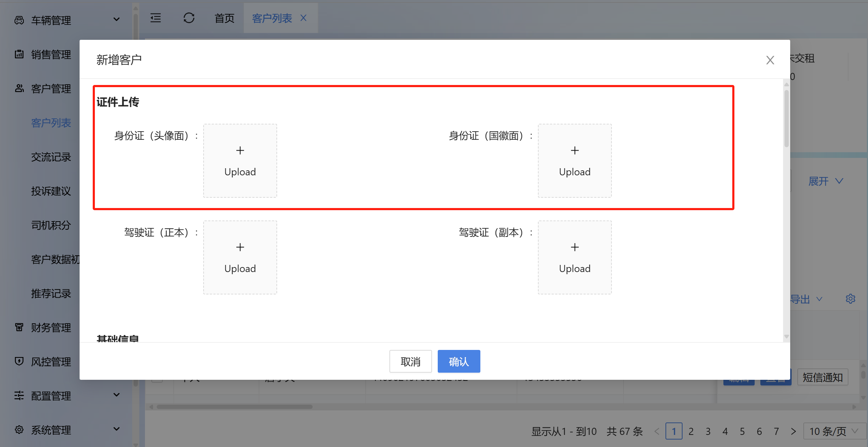
Task: Upload driver's license original (正本) image
Action: point(240,257)
